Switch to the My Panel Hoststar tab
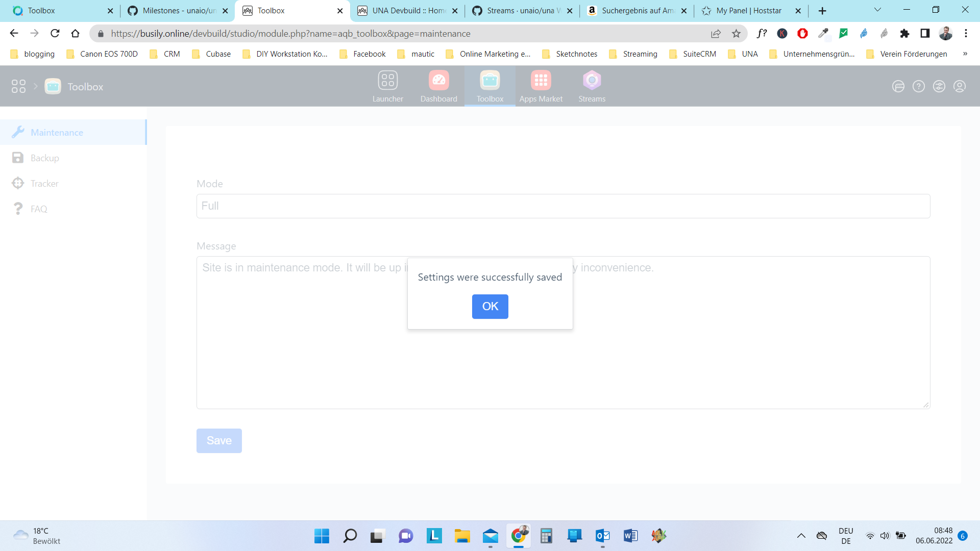Screen dimensions: 980x551 tap(748, 11)
